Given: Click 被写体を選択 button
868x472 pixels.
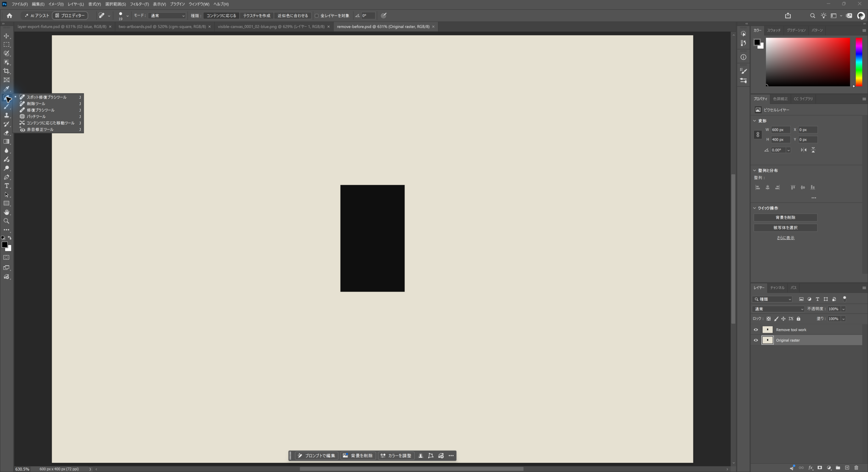Looking at the screenshot, I should coord(785,228).
